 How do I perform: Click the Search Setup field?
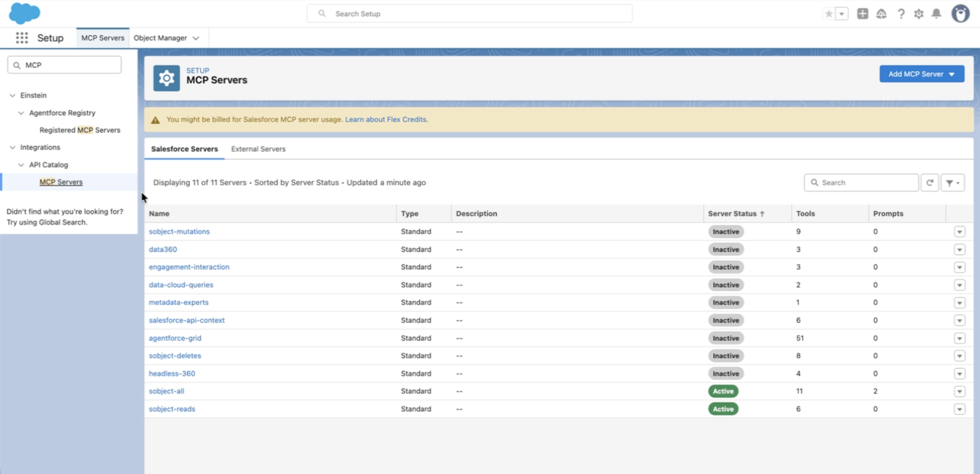point(469,14)
